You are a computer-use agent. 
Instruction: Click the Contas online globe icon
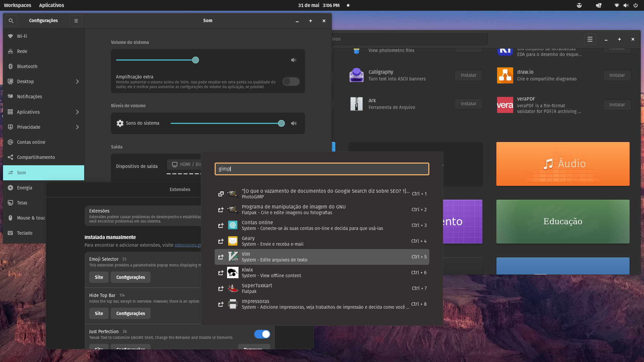pos(233,225)
